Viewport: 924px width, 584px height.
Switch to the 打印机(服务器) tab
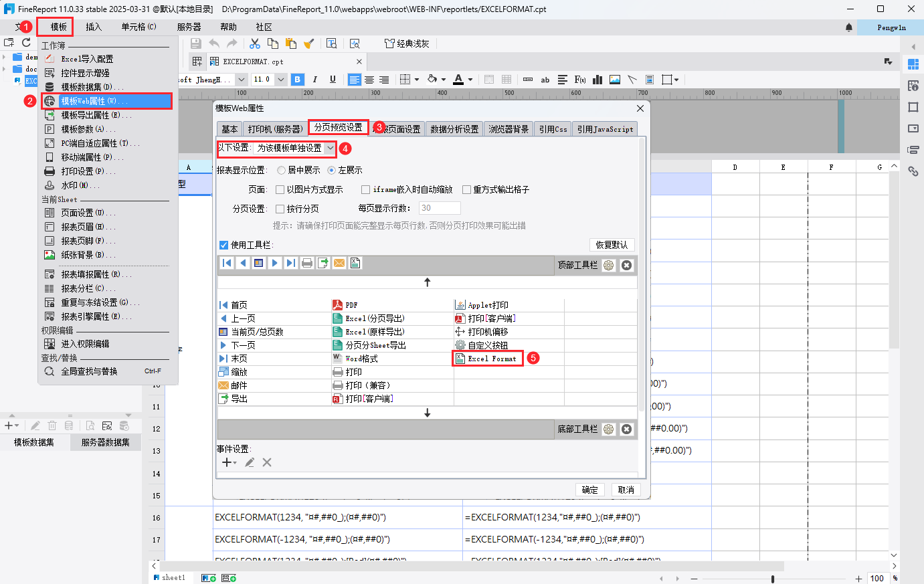[274, 128]
